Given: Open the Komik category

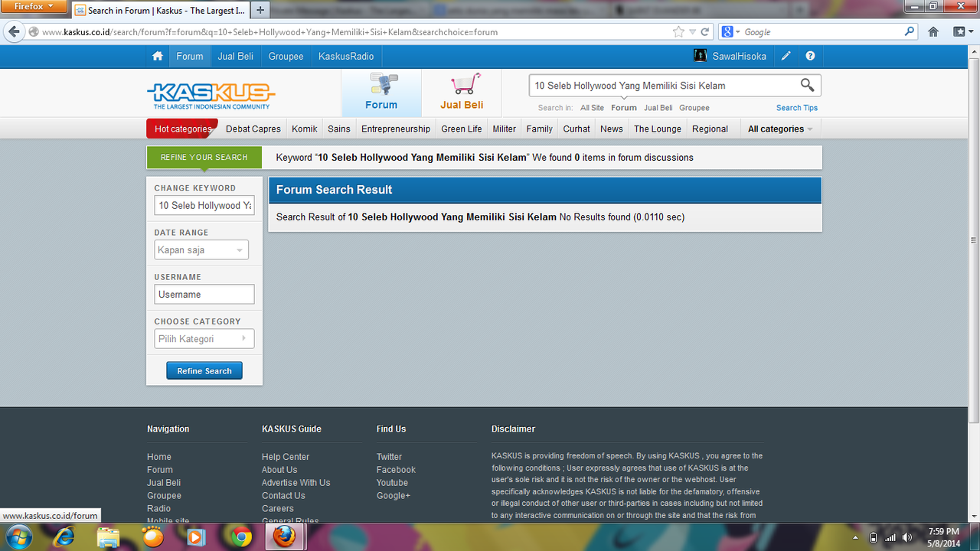Looking at the screenshot, I should point(305,129).
